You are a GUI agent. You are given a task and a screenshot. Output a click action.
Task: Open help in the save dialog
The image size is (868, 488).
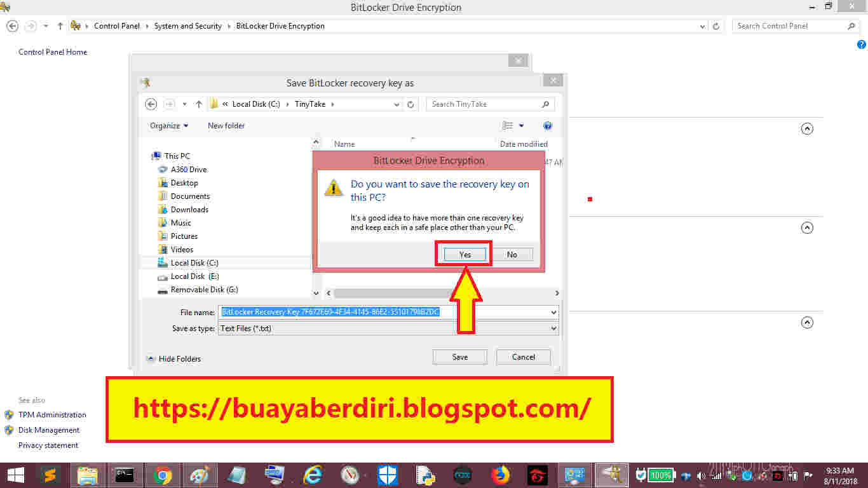coord(548,125)
